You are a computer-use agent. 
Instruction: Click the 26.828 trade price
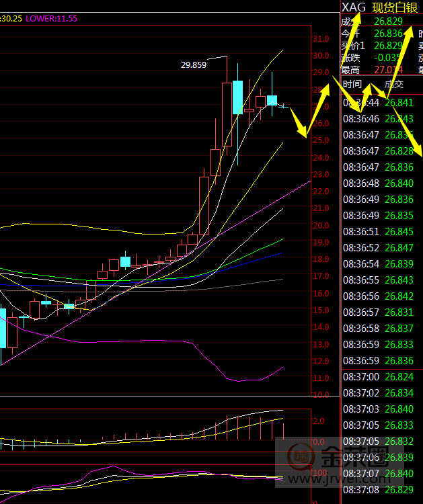[399, 151]
